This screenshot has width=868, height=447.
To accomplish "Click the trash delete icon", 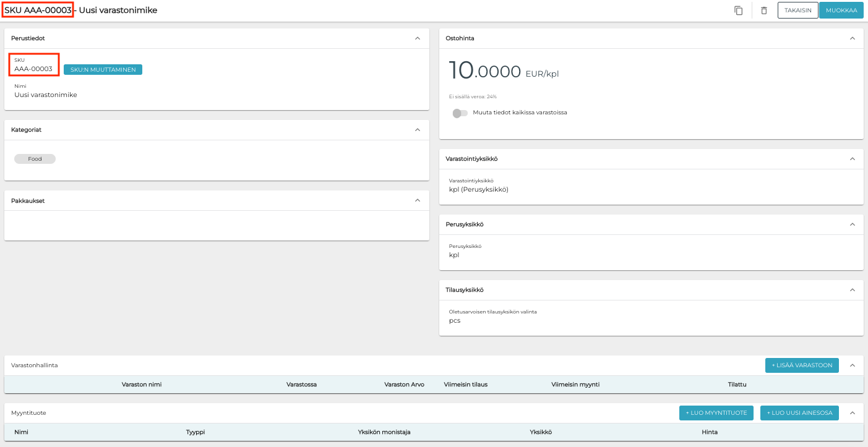I will 764,11.
